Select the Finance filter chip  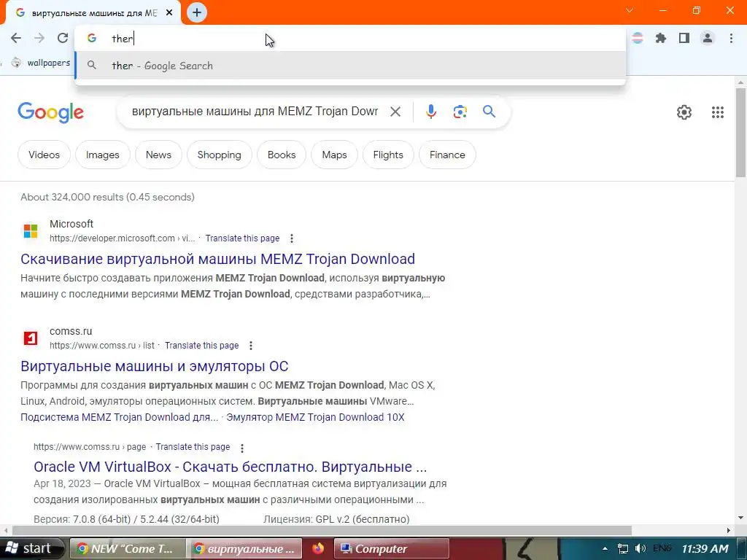coord(447,155)
